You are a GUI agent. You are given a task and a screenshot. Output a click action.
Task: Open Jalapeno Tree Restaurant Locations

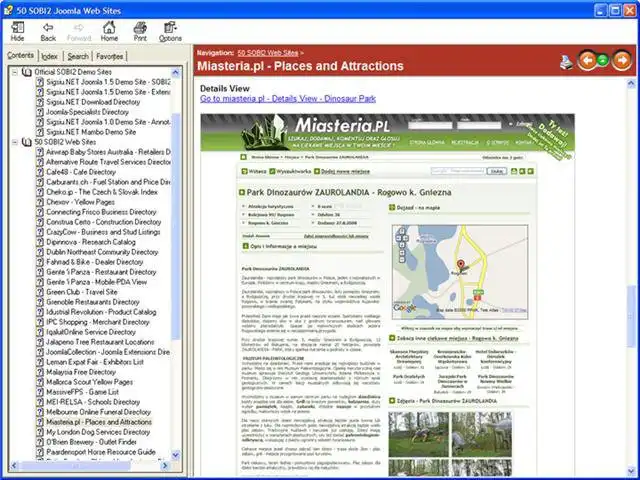pos(100,342)
